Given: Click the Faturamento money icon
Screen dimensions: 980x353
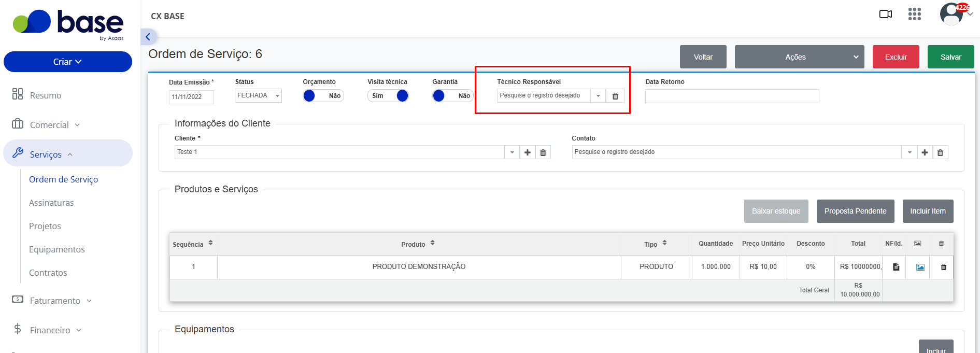Looking at the screenshot, I should coord(18,299).
